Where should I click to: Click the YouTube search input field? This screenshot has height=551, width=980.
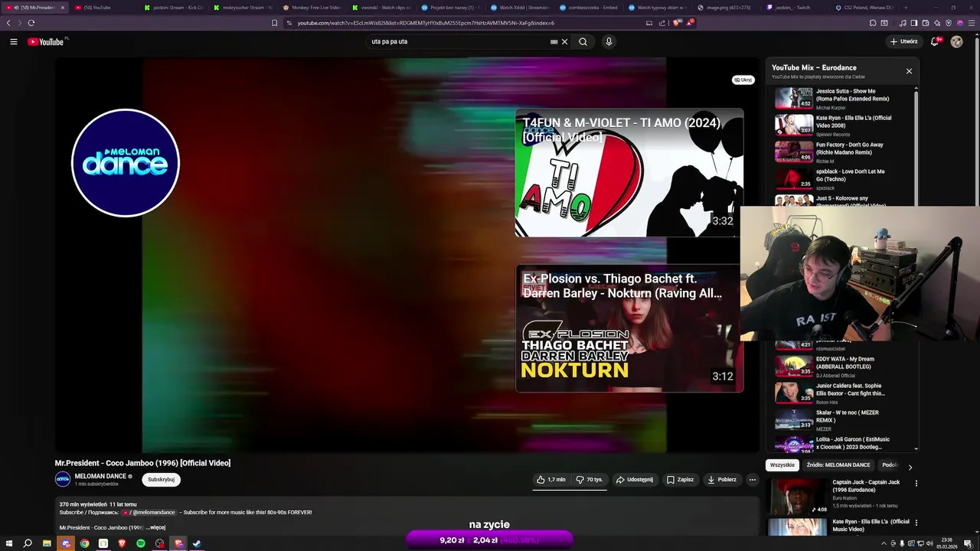[x=458, y=41]
